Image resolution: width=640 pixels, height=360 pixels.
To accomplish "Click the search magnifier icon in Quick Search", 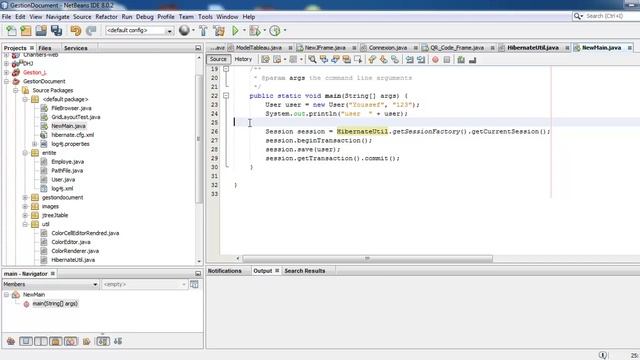I will (x=577, y=16).
